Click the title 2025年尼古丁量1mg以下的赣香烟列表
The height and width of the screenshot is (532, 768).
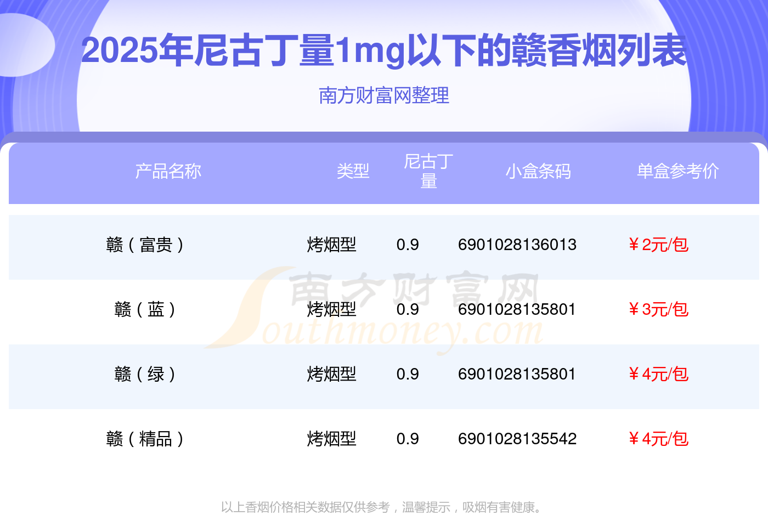point(384,50)
